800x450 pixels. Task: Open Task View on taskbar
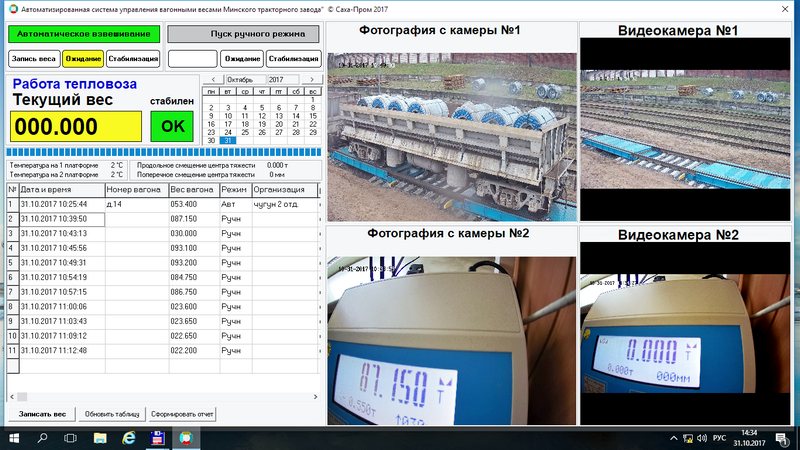[70, 438]
